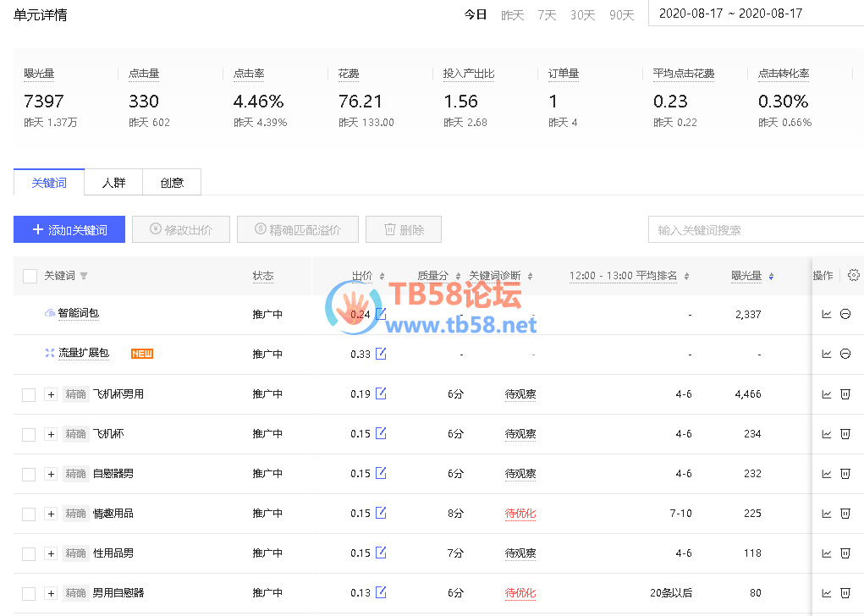Expand the 飞机杯 keyword row plus button
Screen dimensions: 864x616
point(51,434)
